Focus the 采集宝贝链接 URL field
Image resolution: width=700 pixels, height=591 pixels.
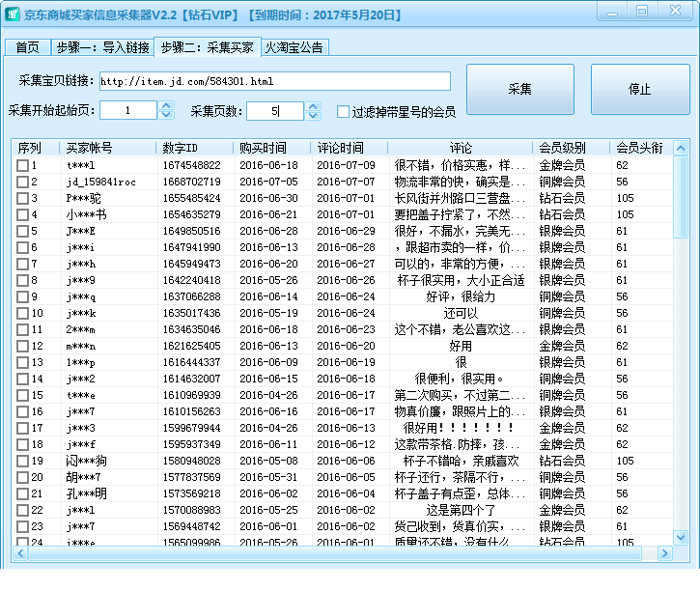pyautogui.click(x=275, y=81)
